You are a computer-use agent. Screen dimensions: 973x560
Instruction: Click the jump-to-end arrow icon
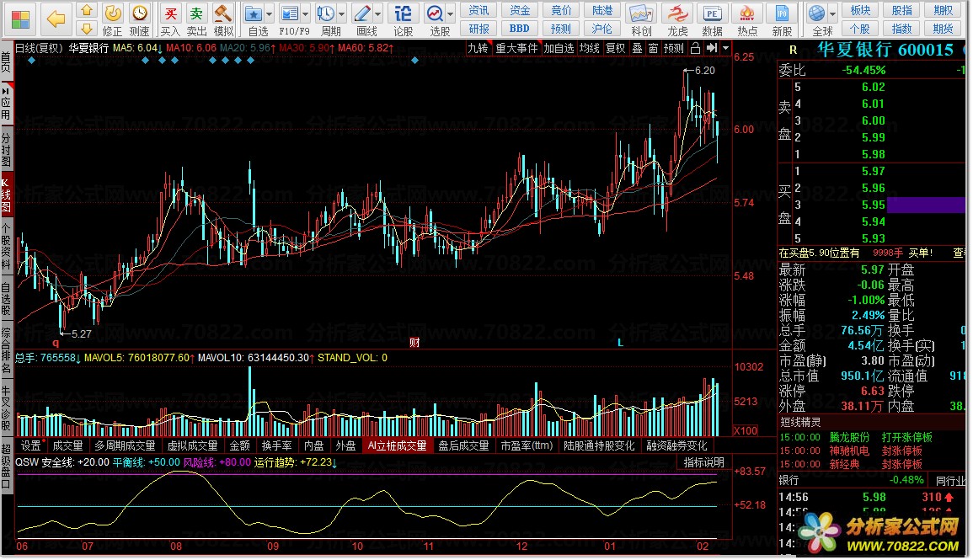click(x=712, y=48)
